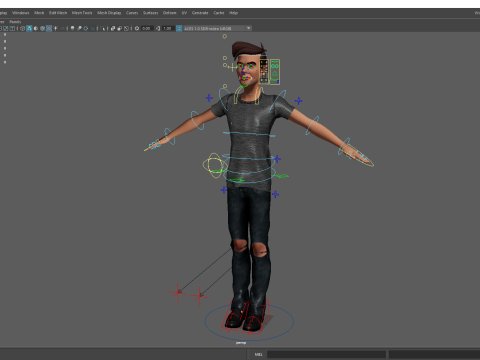Open the ACES view transform dropdown

(x=217, y=28)
